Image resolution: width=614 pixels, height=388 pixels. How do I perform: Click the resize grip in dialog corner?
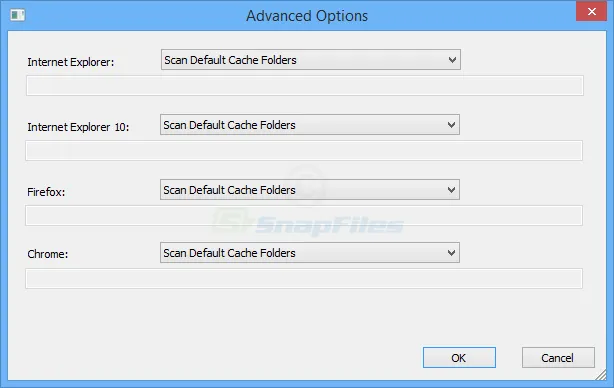pyautogui.click(x=601, y=375)
